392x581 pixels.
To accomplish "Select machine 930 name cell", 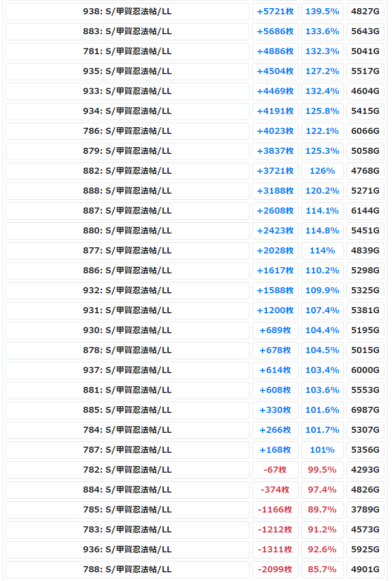I will [127, 331].
